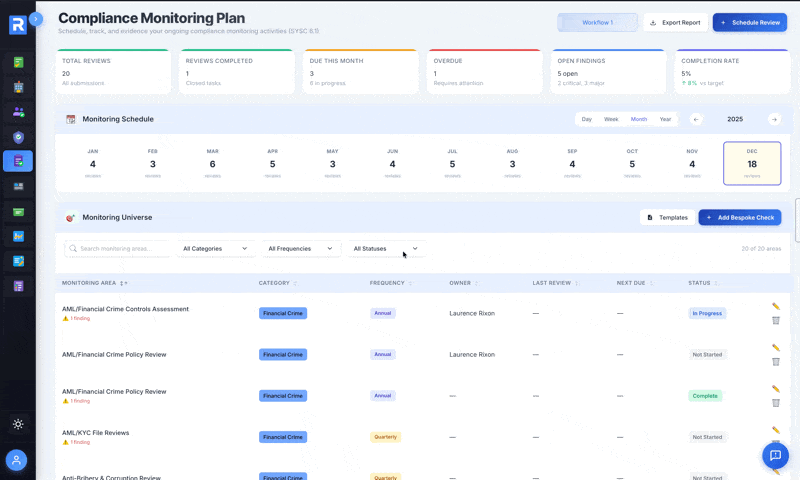Click the Monitoring Schedule calendar icon
Screen dimensions: 800x480
71,119
